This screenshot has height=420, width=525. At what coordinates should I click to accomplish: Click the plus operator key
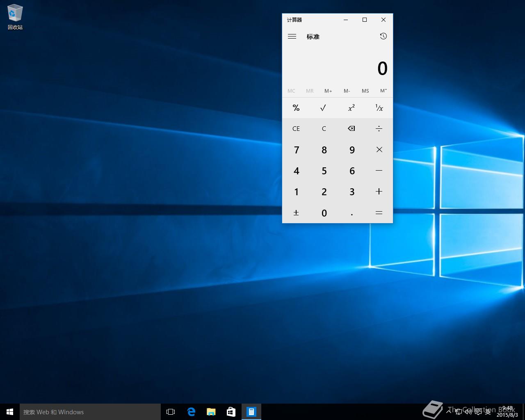point(379,192)
